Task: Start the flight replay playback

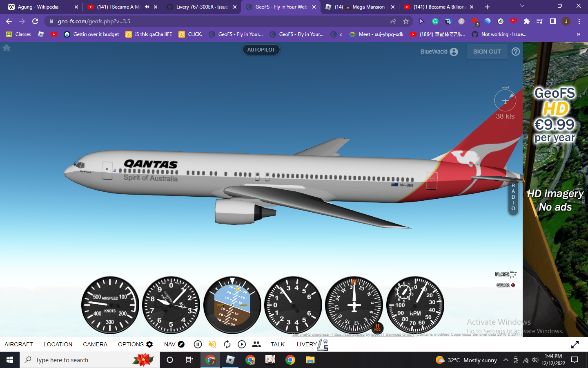Action: (242, 344)
